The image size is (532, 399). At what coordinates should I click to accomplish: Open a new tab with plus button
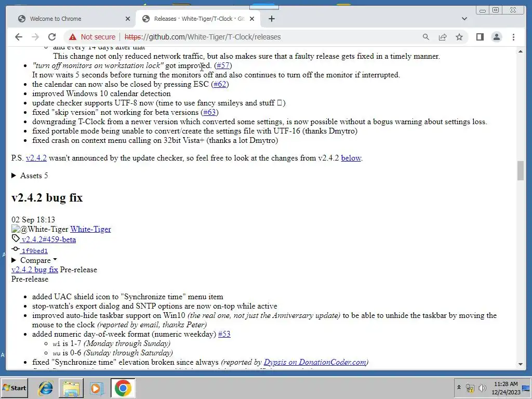coord(271,19)
